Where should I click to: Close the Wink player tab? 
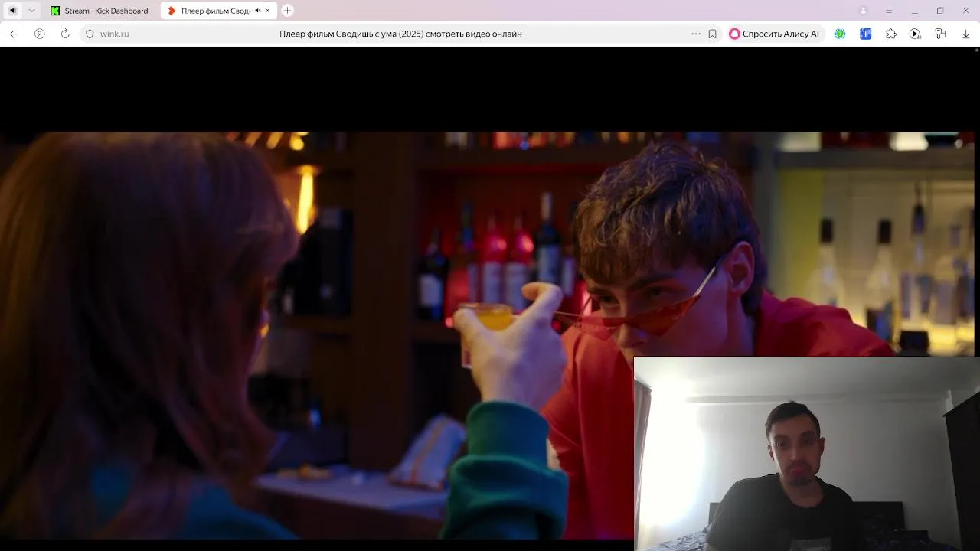267,11
